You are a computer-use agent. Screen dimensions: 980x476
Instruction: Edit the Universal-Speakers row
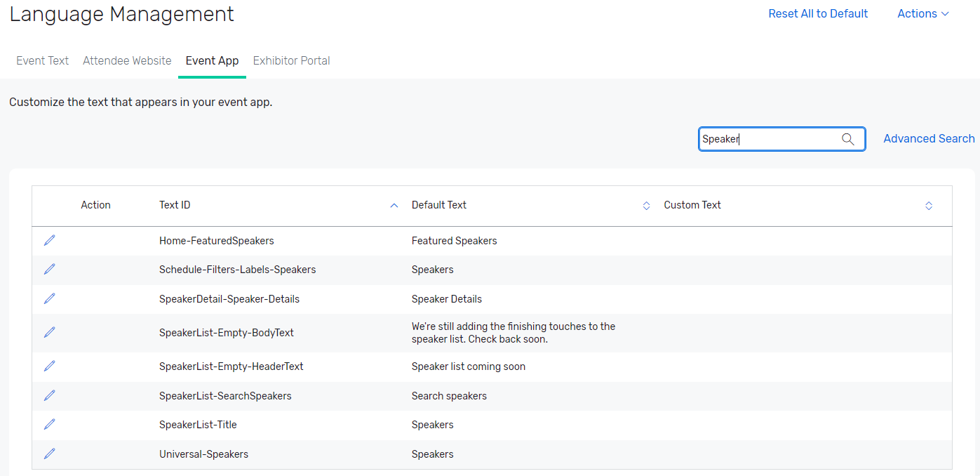49,454
